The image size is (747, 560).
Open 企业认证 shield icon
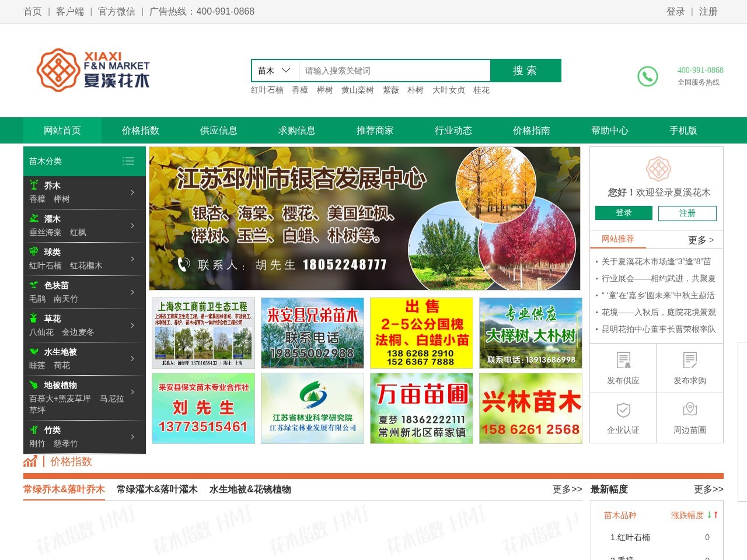pyautogui.click(x=623, y=410)
